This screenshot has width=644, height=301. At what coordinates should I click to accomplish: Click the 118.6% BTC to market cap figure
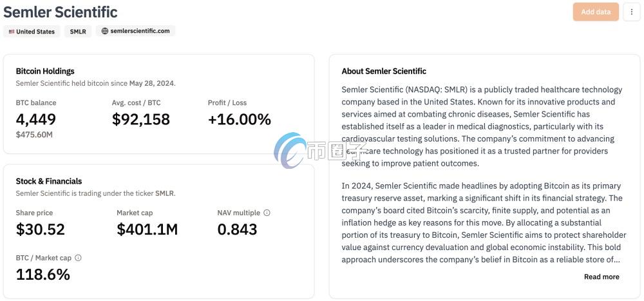click(x=43, y=275)
